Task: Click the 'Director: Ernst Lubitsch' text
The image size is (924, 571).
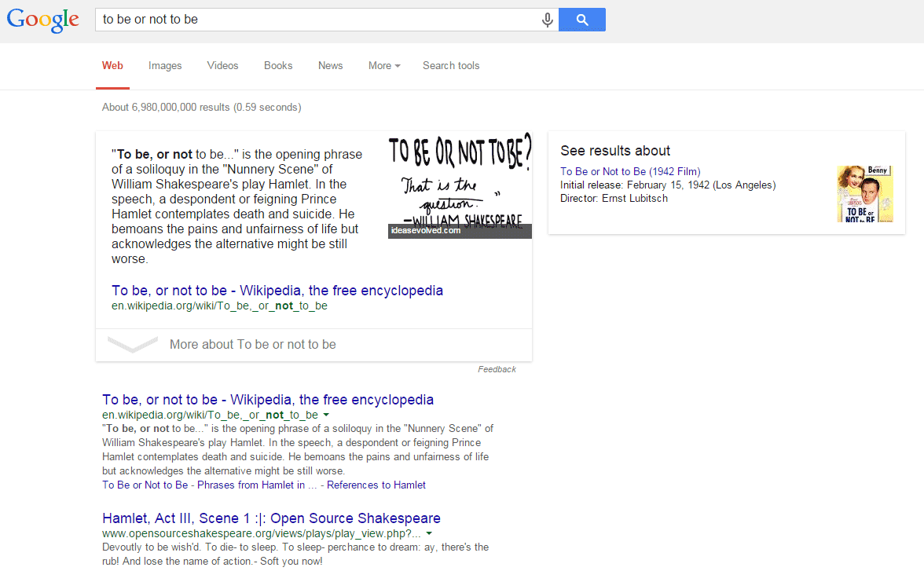Action: (614, 199)
